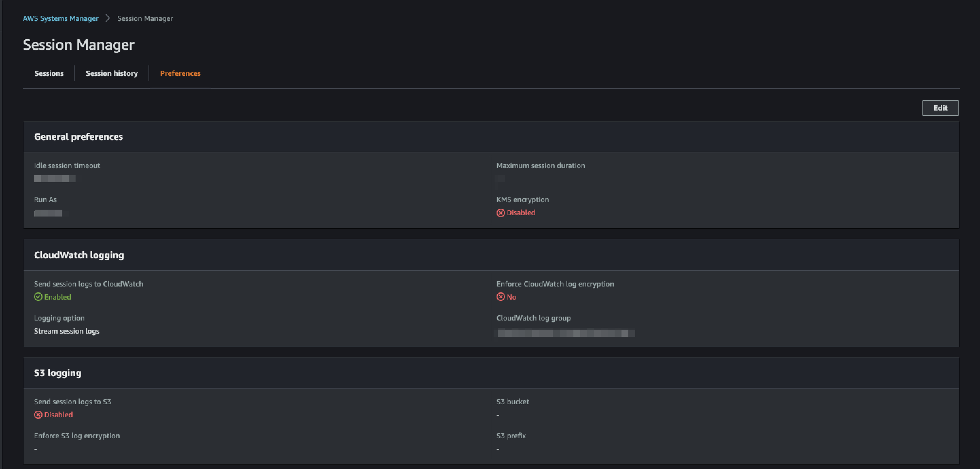980x469 pixels.
Task: Click the Enforce S3 log encryption label
Action: (77, 436)
